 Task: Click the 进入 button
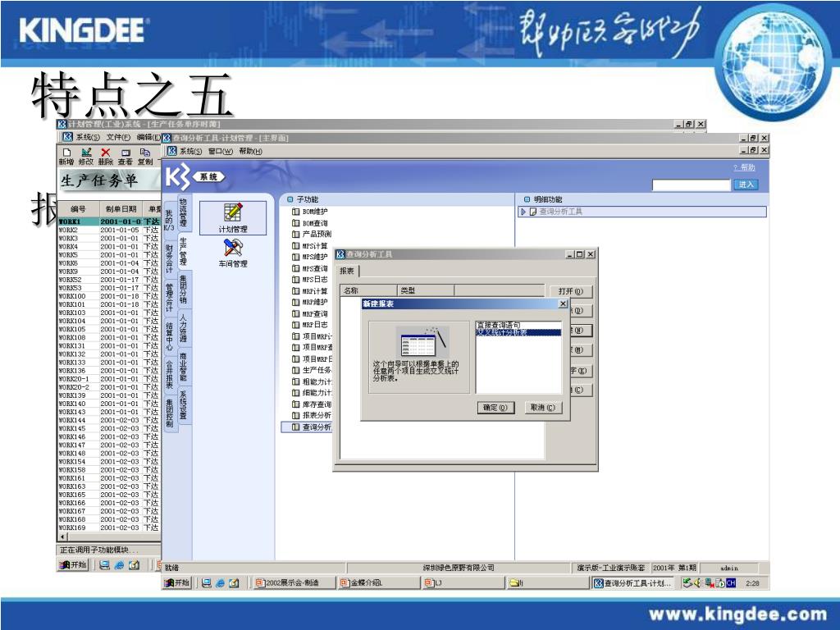pos(746,185)
